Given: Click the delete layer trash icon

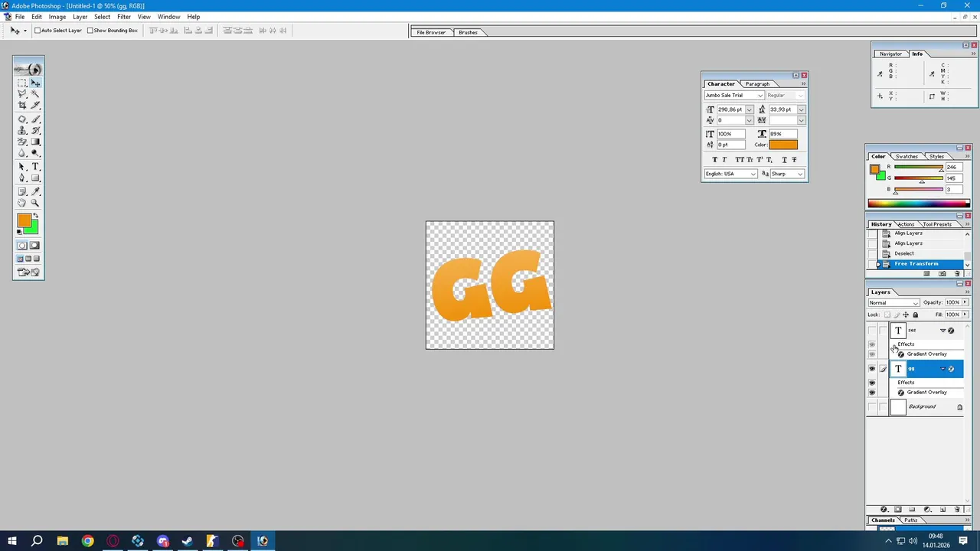Looking at the screenshot, I should tap(957, 509).
